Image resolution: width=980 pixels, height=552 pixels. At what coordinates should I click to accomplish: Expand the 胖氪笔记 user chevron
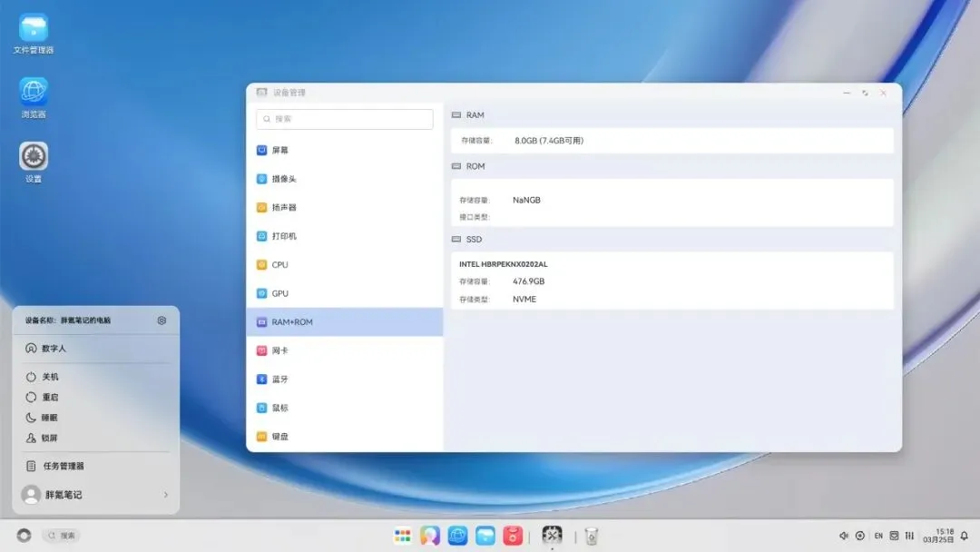(166, 495)
